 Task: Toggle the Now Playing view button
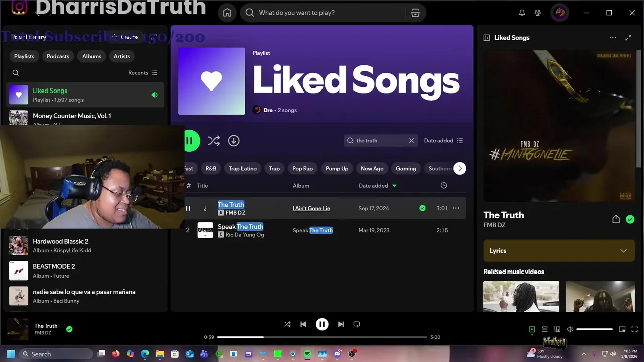(532, 329)
